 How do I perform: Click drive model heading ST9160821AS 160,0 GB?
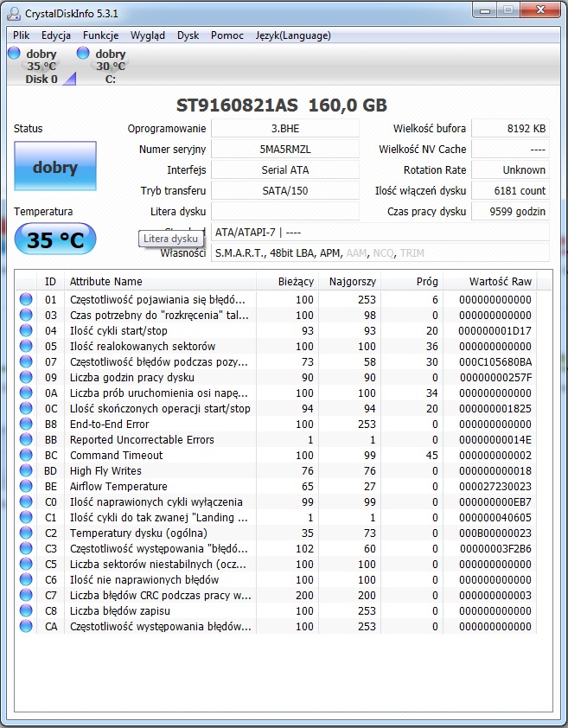[282, 105]
